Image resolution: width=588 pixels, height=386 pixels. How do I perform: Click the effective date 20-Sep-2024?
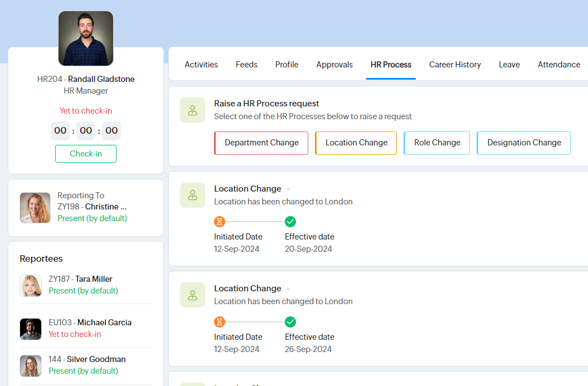[308, 249]
